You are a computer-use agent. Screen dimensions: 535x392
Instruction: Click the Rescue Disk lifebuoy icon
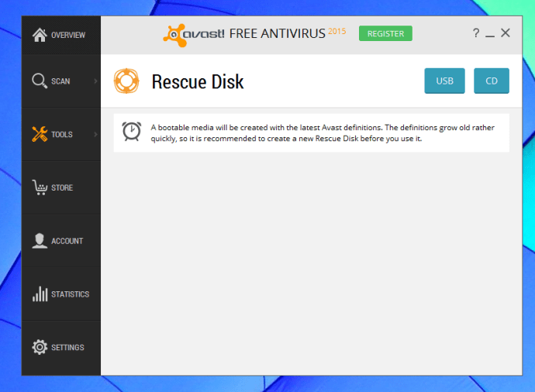(126, 81)
